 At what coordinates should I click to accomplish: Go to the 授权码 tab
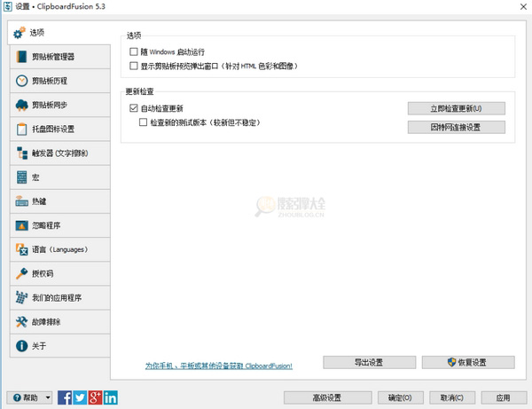60,273
